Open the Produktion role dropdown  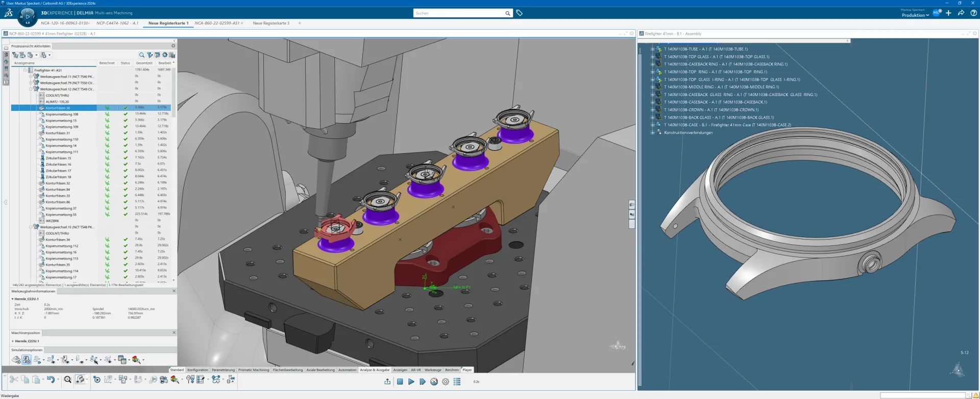[x=915, y=15]
